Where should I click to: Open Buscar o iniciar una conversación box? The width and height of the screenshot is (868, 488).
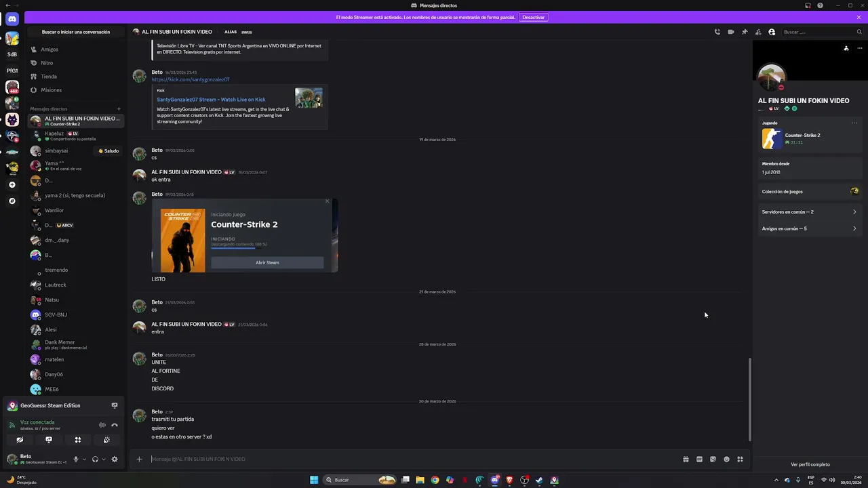(76, 32)
